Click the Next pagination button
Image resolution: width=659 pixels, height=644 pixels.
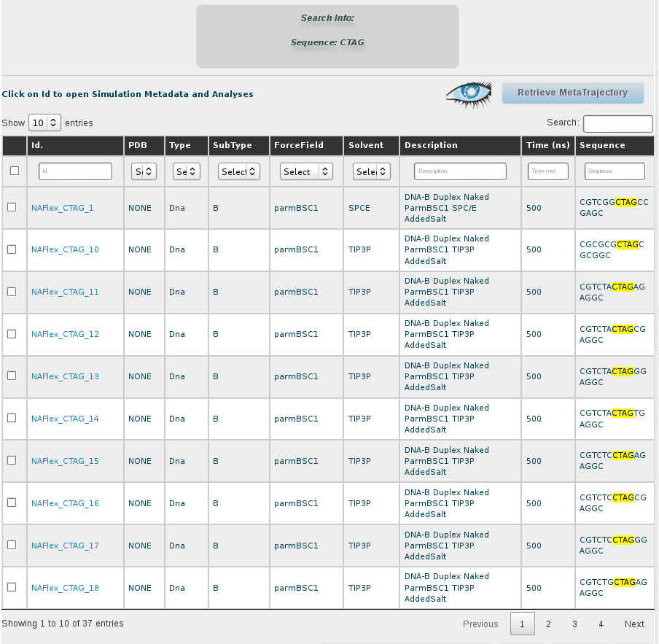click(634, 624)
